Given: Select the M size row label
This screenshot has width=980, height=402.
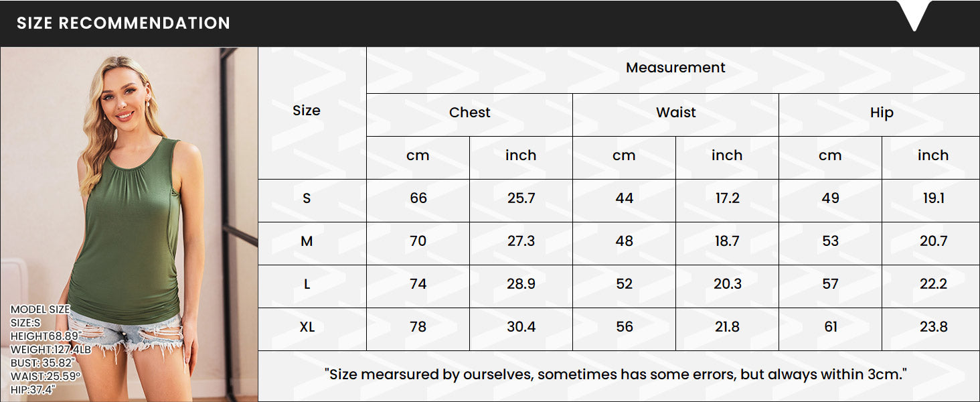Looking at the screenshot, I should click(x=307, y=241).
